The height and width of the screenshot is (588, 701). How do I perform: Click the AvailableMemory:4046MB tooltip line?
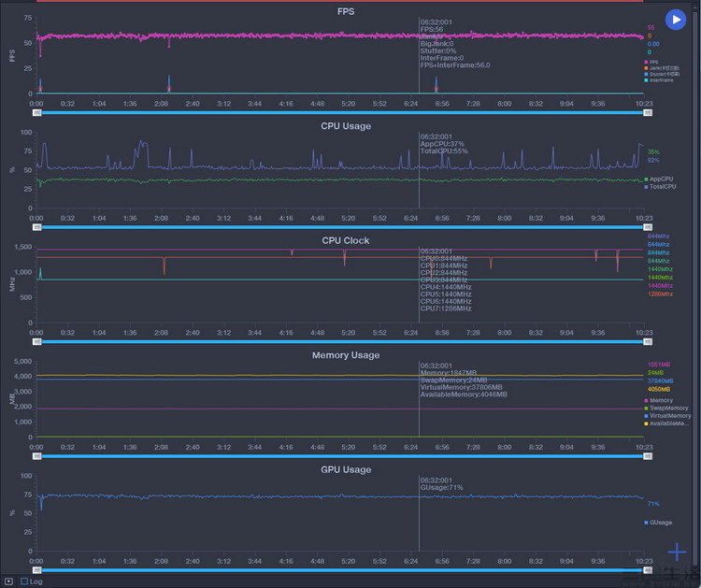[x=464, y=394]
